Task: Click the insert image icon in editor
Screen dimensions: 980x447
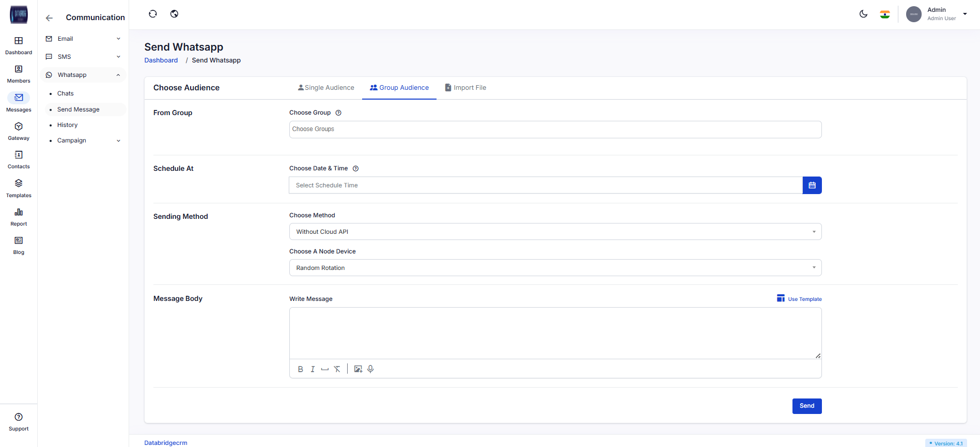Action: (x=358, y=369)
